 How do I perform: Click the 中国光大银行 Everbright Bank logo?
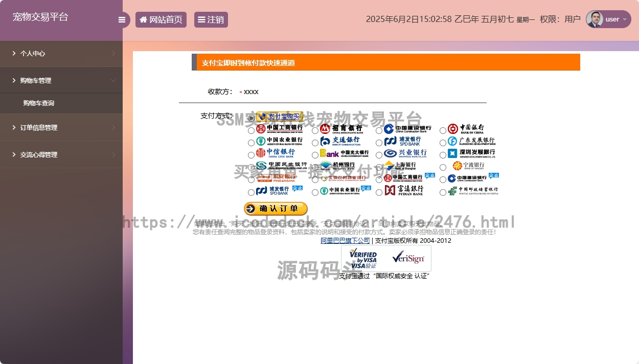[x=344, y=153]
